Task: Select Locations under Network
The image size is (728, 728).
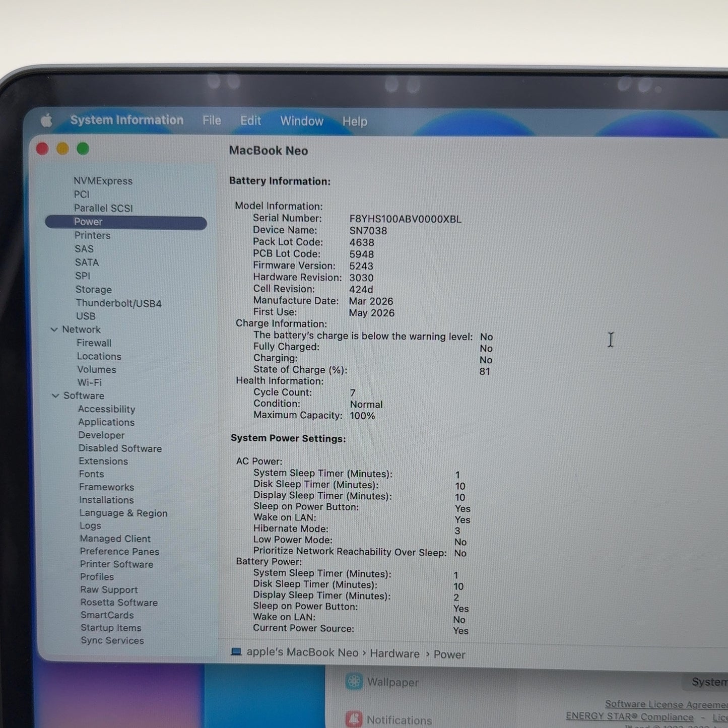Action: coord(99,356)
